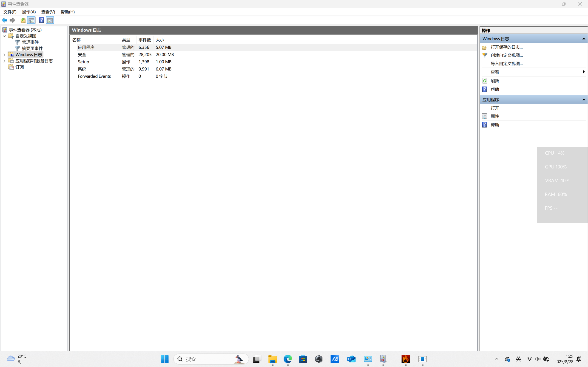Click 属性 under the 应用程序 actions
The width and height of the screenshot is (588, 367).
[495, 116]
